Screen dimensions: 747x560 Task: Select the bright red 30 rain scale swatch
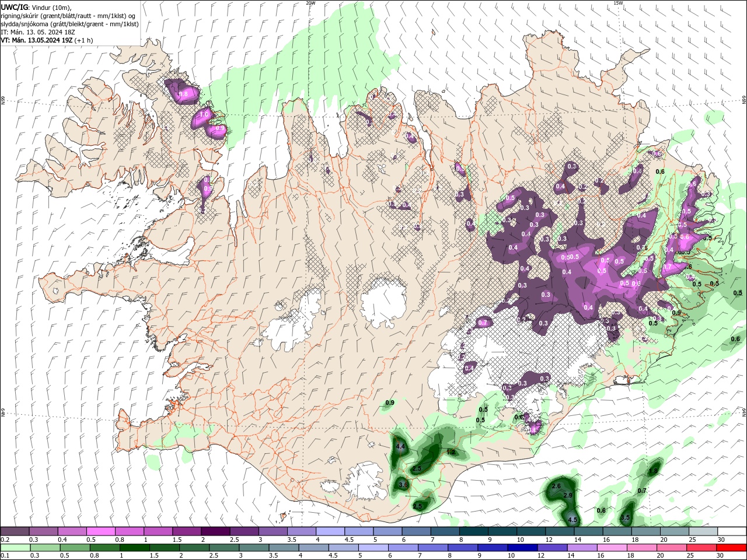tap(731, 548)
